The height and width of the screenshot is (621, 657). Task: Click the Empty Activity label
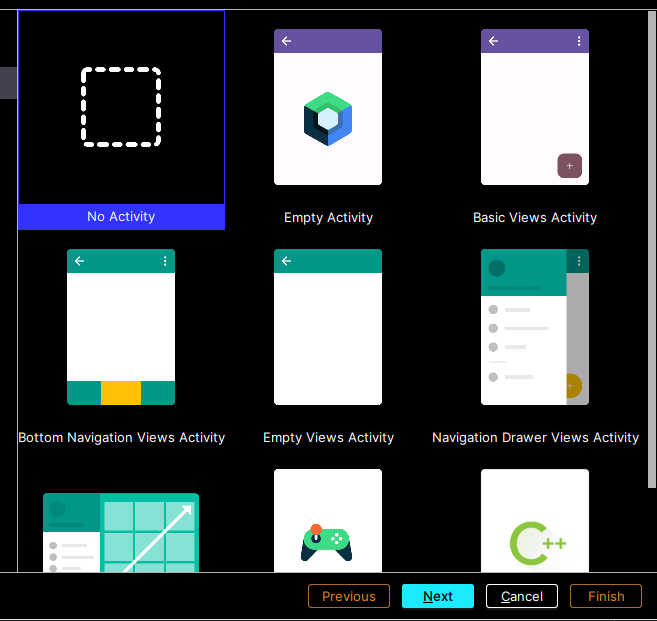pos(328,217)
